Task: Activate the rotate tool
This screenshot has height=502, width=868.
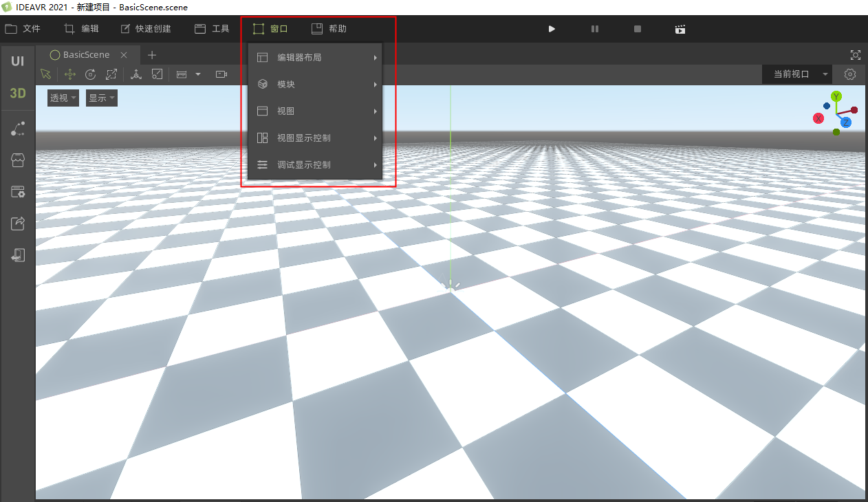Action: click(x=90, y=74)
